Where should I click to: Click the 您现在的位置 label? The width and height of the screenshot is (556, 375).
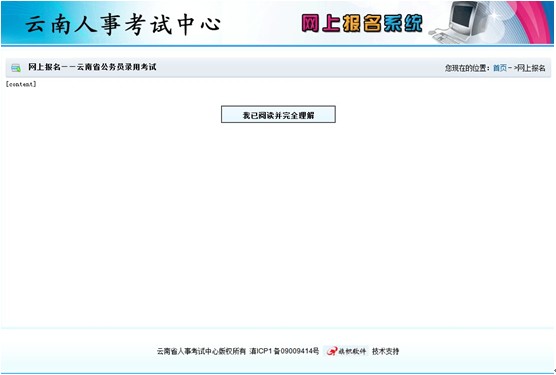pyautogui.click(x=467, y=68)
